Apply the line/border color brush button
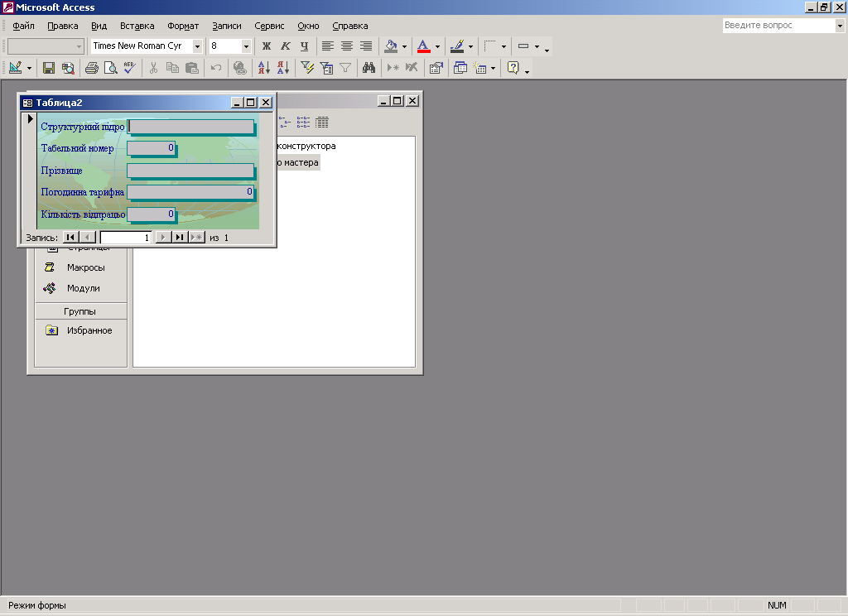This screenshot has height=616, width=848. pos(457,46)
